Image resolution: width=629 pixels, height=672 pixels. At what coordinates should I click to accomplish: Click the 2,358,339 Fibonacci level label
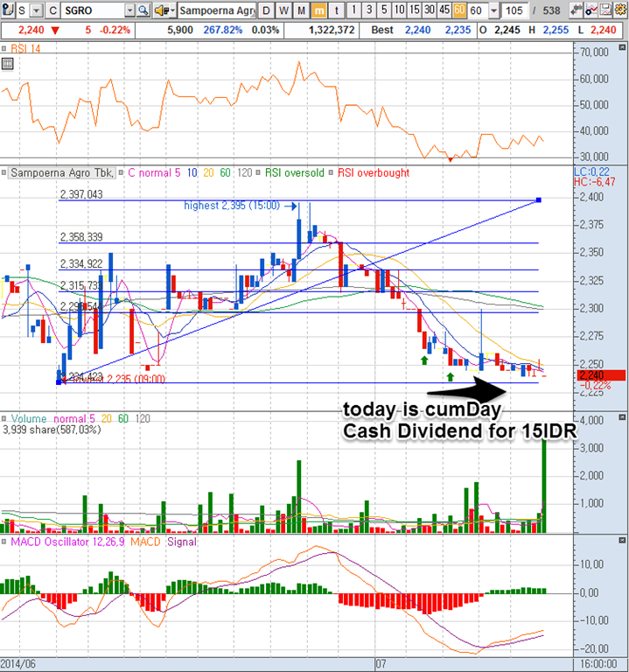click(x=81, y=237)
